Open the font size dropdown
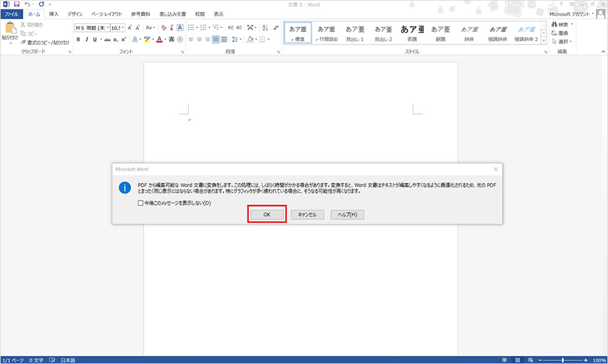Screen dimensions: 608x364 pyautogui.click(x=123, y=28)
